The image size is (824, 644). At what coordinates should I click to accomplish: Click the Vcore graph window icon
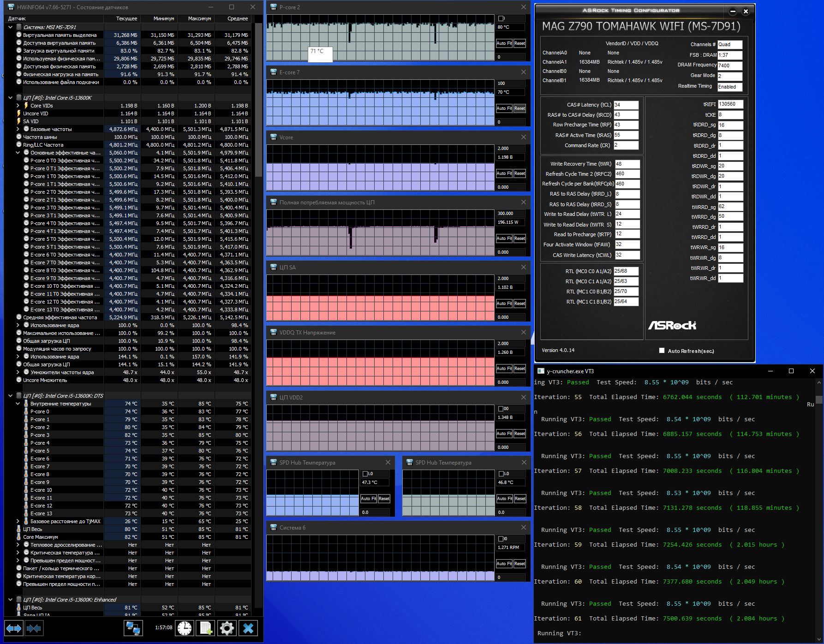[274, 137]
